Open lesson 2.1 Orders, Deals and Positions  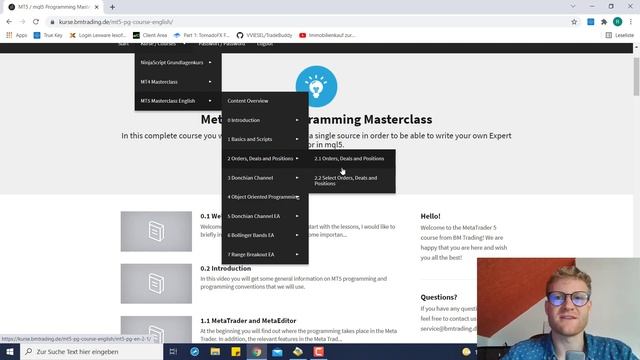352,158
